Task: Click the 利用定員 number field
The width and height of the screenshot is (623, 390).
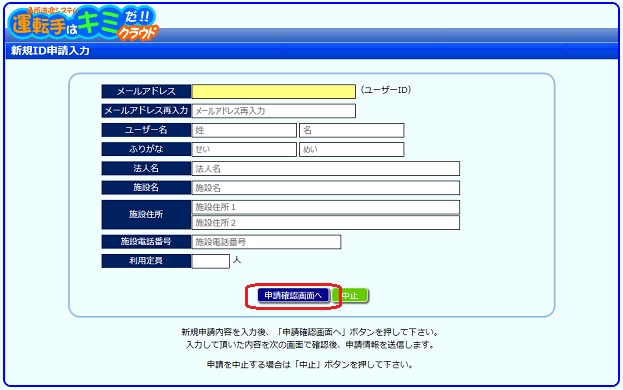Action: 211,261
